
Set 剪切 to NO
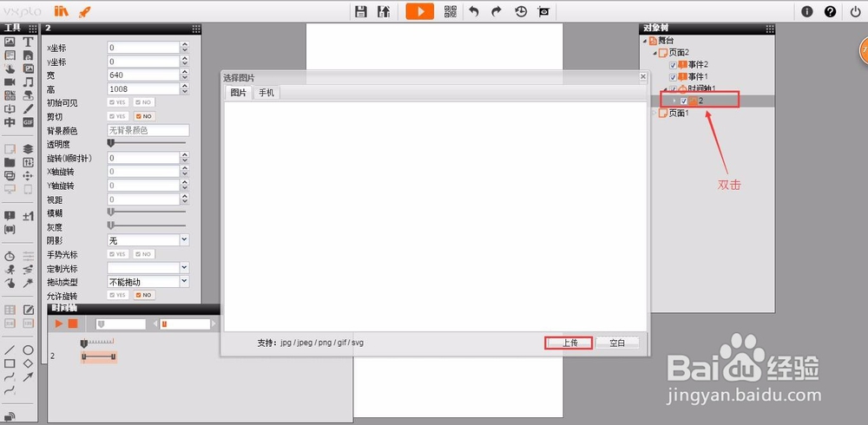click(144, 117)
